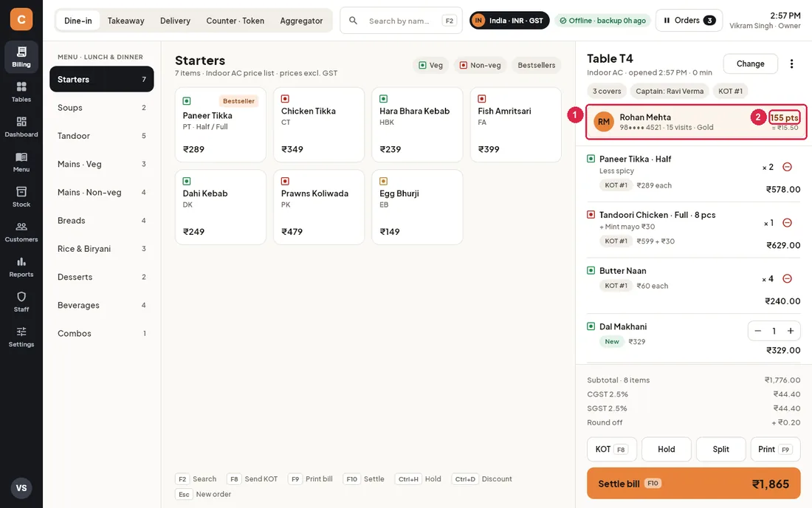Screen dimensions: 812x508
Task: Toggle the Veg filter chip
Action: pos(431,65)
